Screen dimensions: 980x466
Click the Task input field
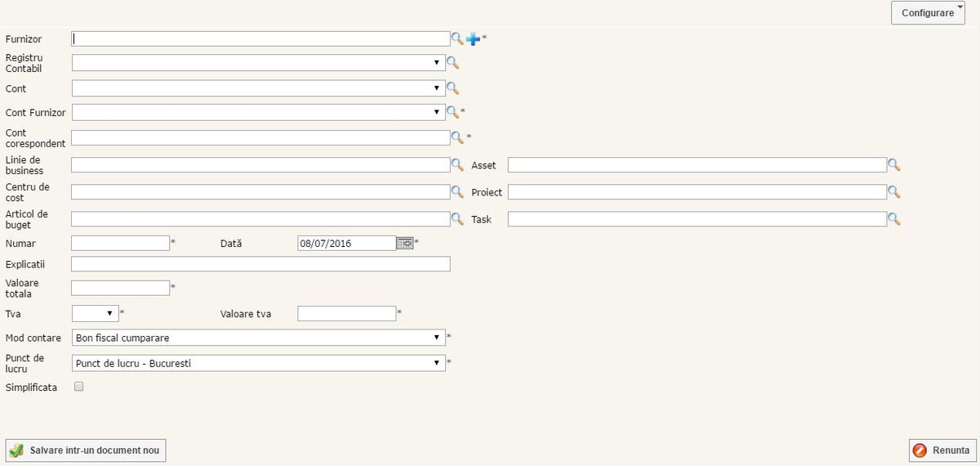click(697, 219)
